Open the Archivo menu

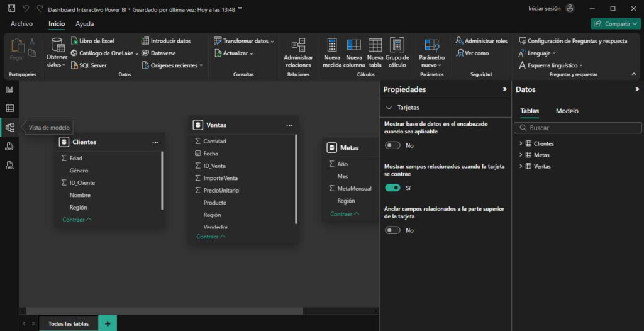[x=21, y=24]
